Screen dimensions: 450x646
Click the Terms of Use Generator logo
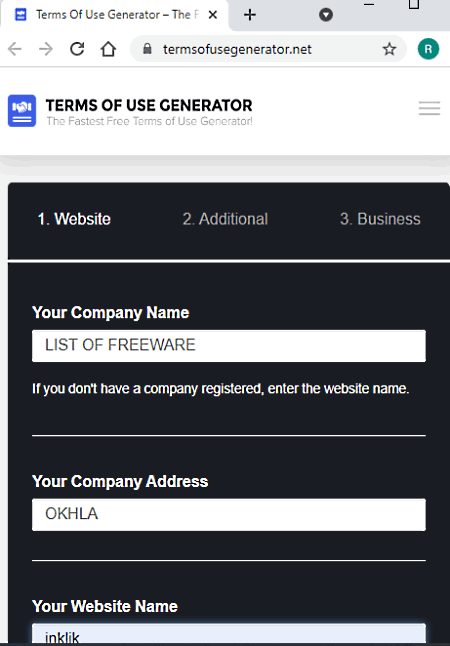click(22, 110)
